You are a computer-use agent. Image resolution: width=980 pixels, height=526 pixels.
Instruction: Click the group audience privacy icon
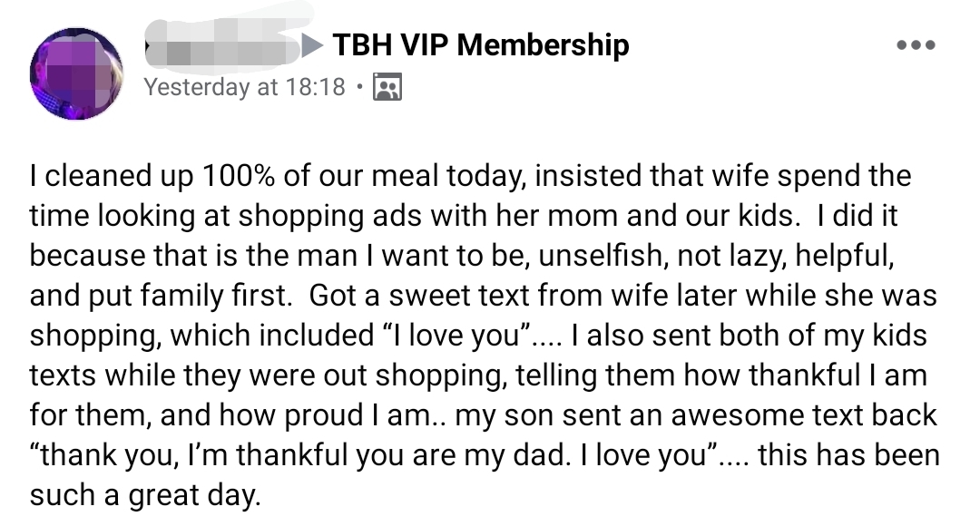point(388,87)
